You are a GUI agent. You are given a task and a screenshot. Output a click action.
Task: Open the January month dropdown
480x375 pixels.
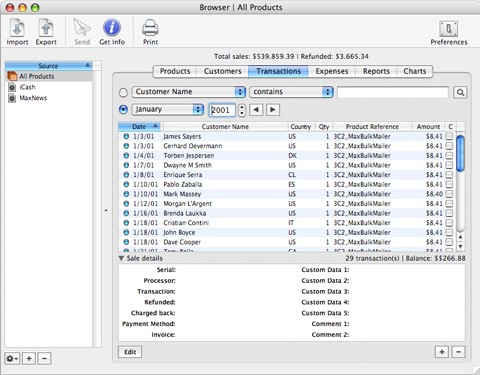pos(168,110)
